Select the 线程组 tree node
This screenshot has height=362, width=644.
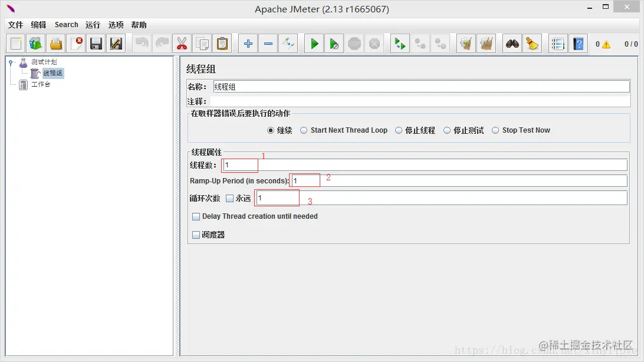(52, 73)
